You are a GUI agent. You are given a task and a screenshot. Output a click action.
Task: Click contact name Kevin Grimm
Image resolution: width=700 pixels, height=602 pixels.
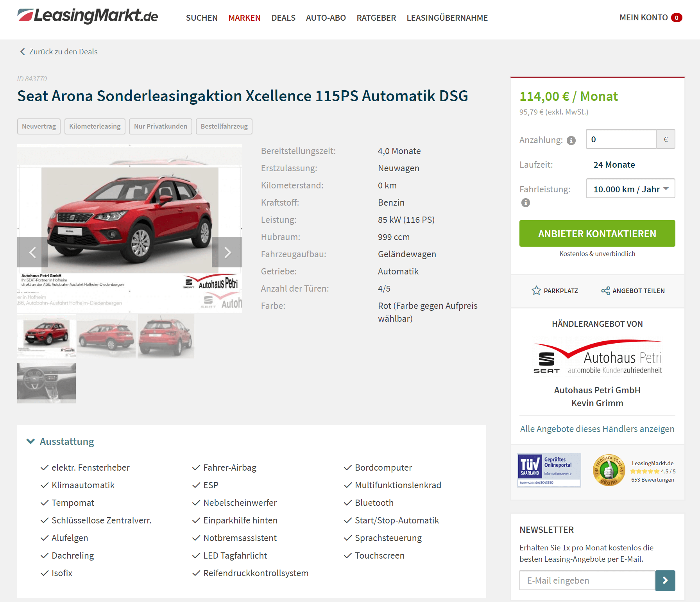click(x=597, y=403)
